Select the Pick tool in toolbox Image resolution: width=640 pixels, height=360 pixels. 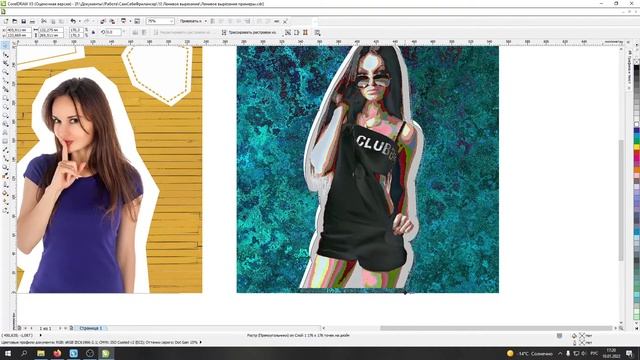[5, 46]
